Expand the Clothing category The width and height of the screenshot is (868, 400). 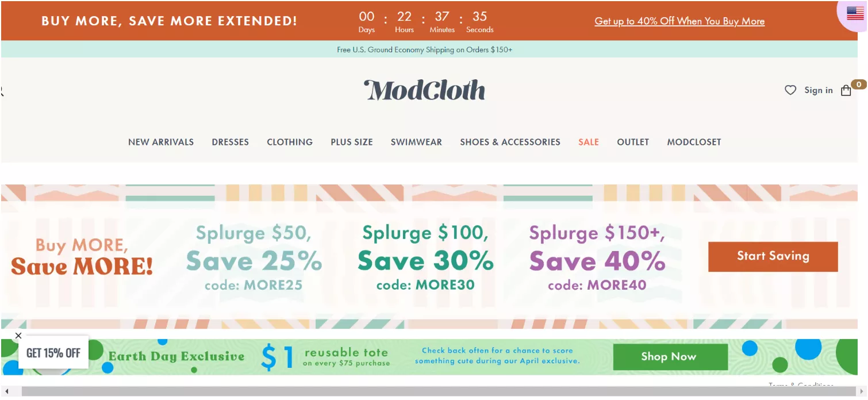(290, 142)
